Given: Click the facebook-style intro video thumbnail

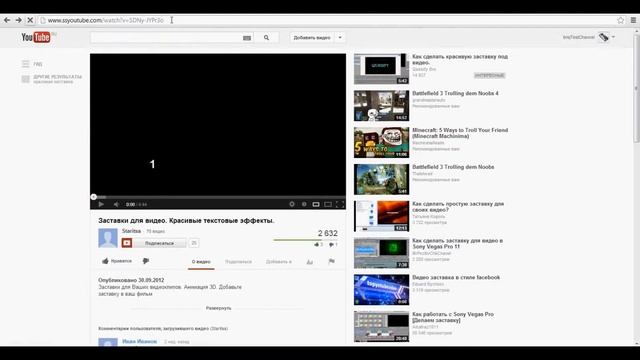Looking at the screenshot, I should [x=381, y=290].
